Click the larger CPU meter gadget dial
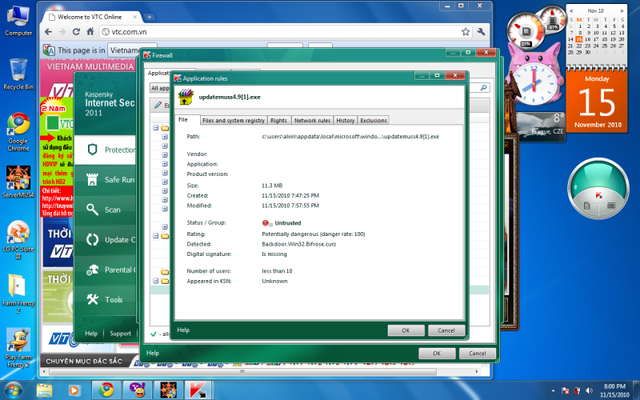The image size is (640, 400). pyautogui.click(x=525, y=31)
